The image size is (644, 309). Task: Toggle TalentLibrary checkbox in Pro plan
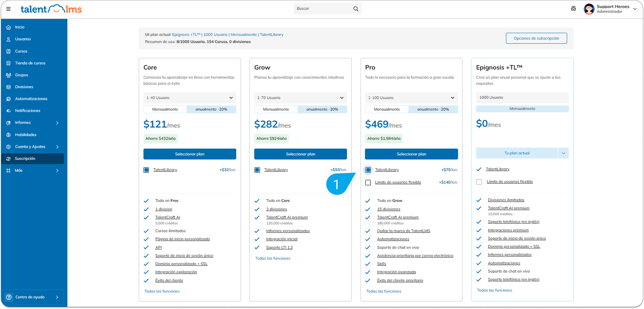pyautogui.click(x=368, y=170)
